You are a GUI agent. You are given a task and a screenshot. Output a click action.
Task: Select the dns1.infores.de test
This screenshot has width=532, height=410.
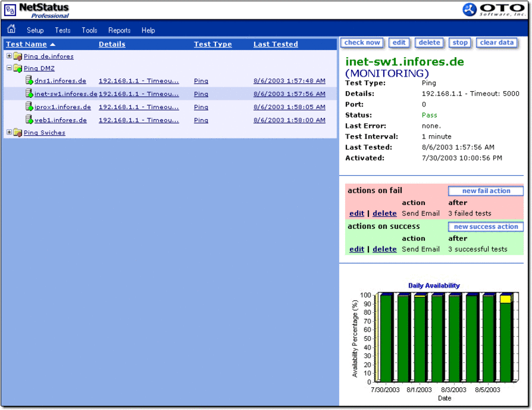pyautogui.click(x=61, y=81)
